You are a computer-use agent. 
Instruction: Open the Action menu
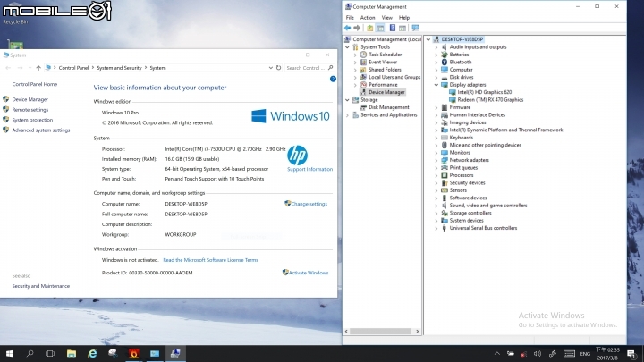368,18
